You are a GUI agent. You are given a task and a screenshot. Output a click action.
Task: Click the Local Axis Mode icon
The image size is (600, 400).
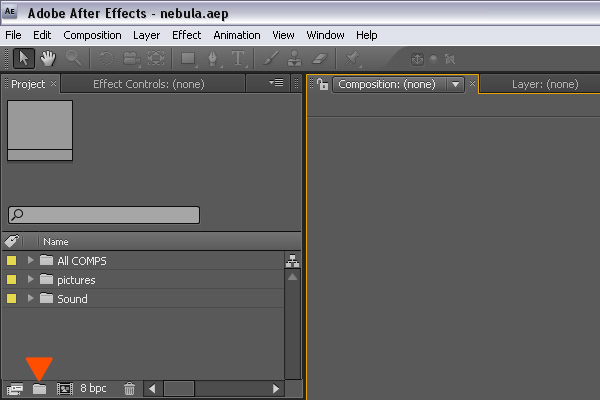(x=417, y=59)
